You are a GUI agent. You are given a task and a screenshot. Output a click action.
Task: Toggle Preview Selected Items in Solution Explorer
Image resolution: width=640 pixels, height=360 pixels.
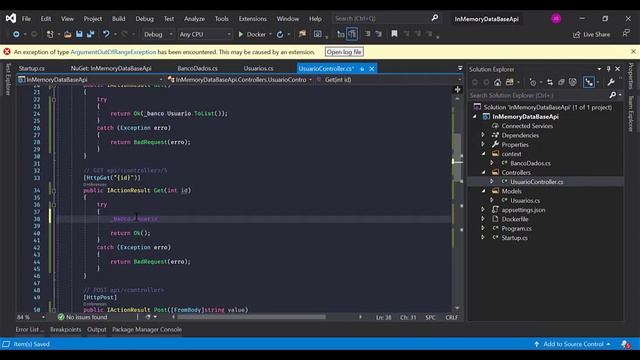pyautogui.click(x=589, y=82)
